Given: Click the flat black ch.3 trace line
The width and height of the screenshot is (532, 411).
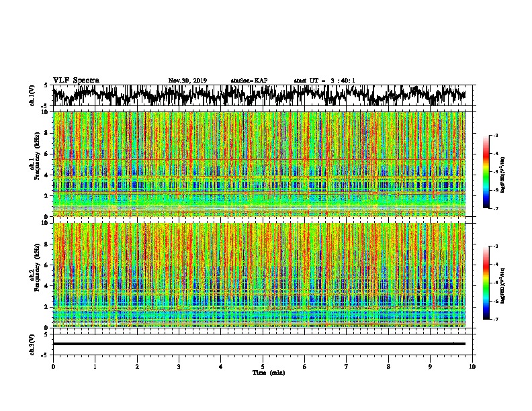Looking at the screenshot, I should 259,344.
